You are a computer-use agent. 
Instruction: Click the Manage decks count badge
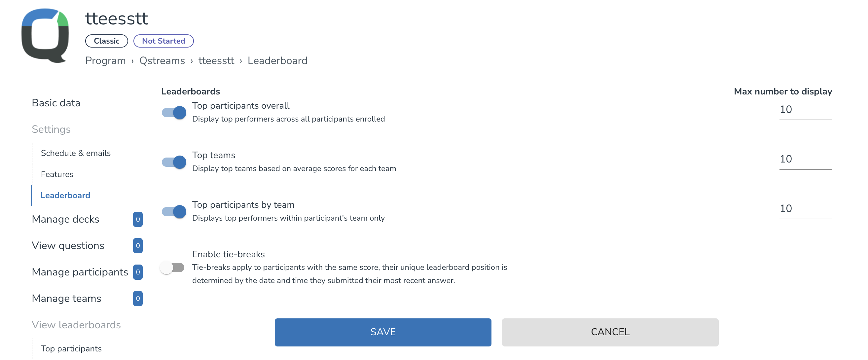coord(138,219)
